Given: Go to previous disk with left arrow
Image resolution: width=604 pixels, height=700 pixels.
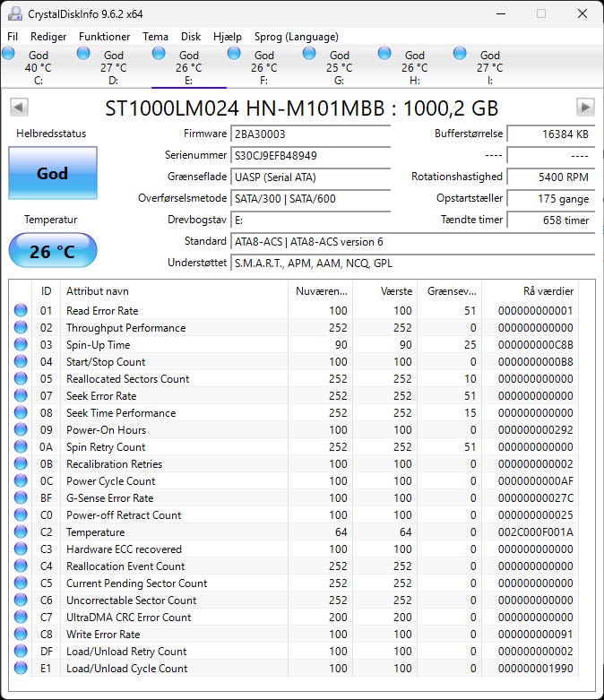Looking at the screenshot, I should click(18, 108).
